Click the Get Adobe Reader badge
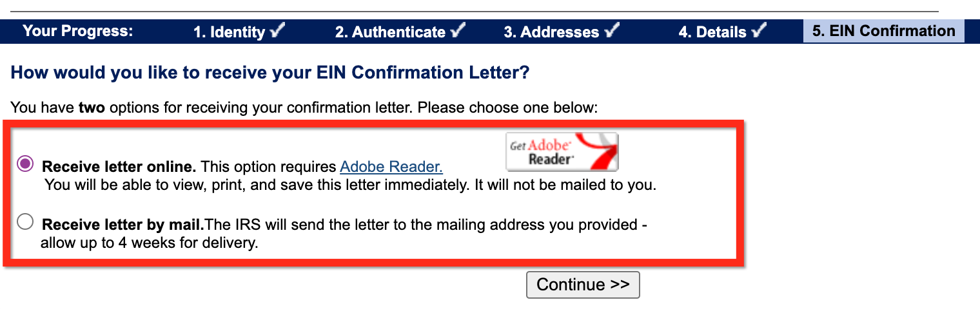This screenshot has width=980, height=309. tap(562, 151)
